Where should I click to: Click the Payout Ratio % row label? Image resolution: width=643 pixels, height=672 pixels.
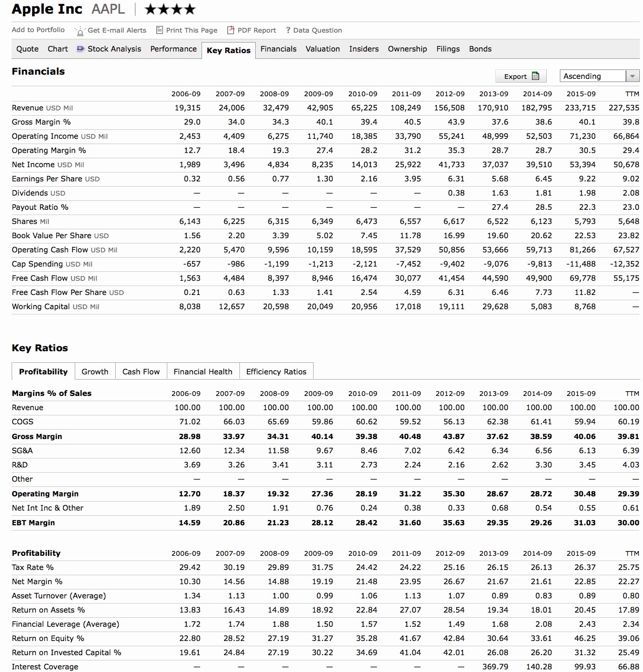[40, 207]
